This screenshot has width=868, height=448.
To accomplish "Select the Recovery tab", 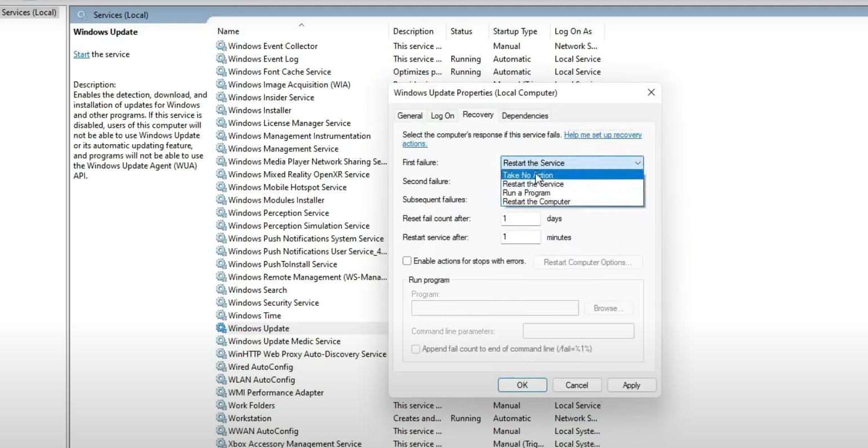I will tap(478, 114).
